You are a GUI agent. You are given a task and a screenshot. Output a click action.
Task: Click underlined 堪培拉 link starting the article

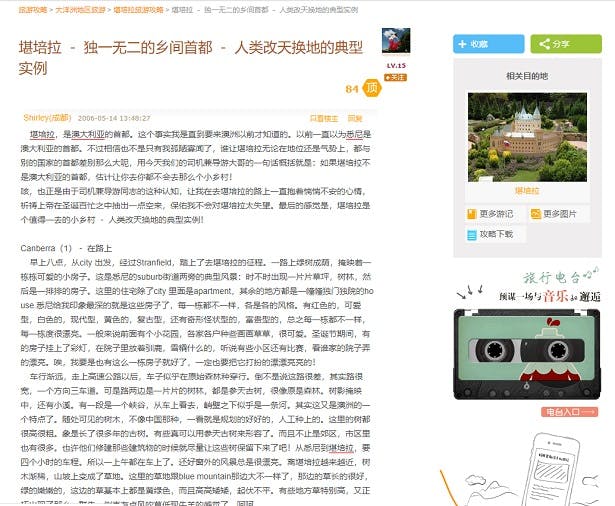tap(42, 134)
